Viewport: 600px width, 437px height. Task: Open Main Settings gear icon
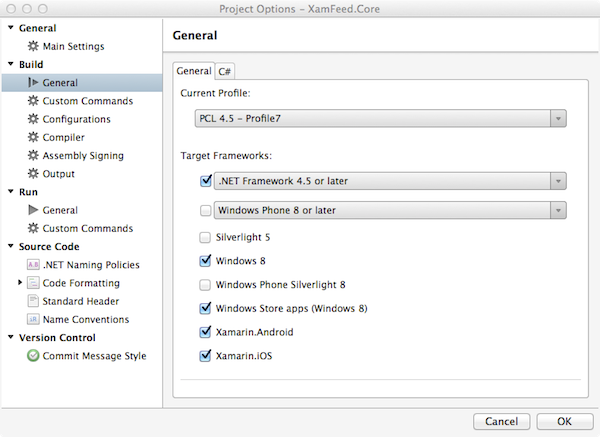[x=33, y=46]
